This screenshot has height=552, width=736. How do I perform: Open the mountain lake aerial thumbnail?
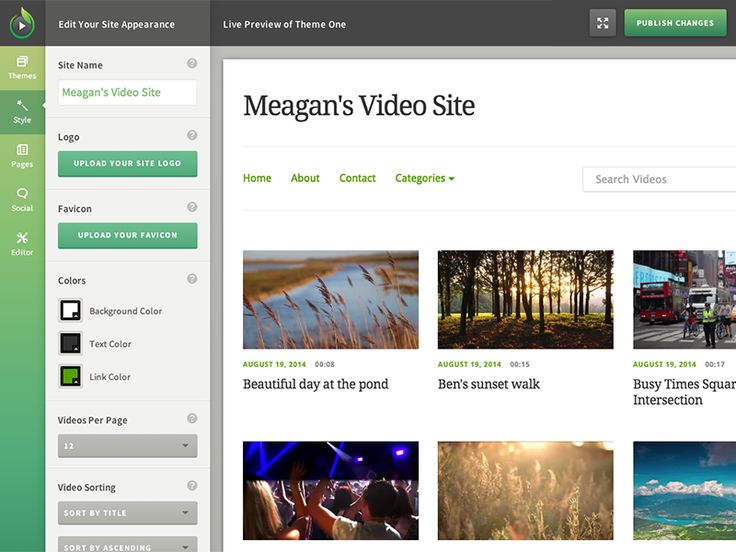[684, 491]
